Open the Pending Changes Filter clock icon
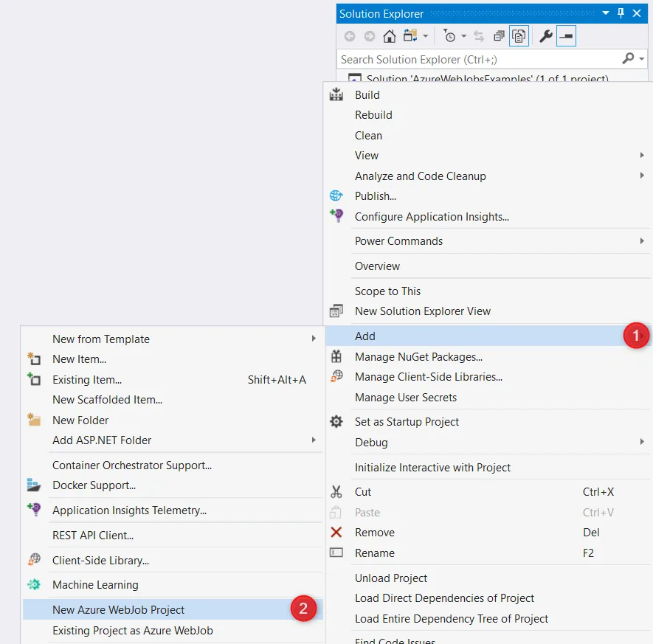This screenshot has width=653, height=644. click(449, 36)
